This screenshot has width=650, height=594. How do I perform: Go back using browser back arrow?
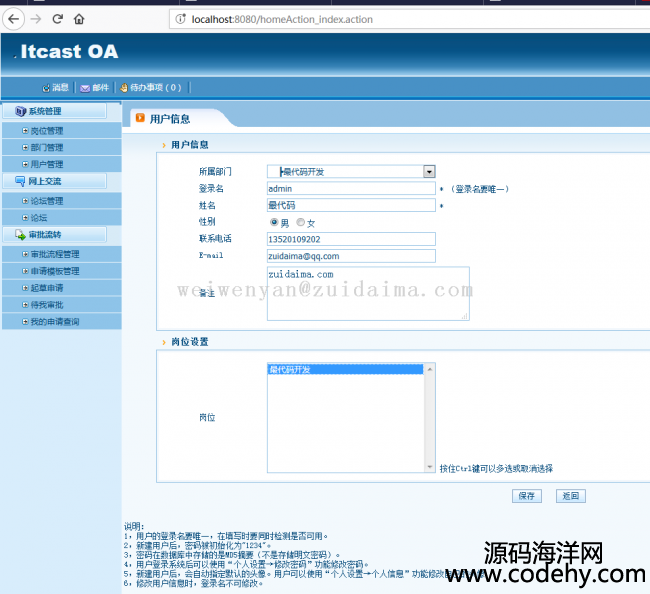click(x=14, y=19)
